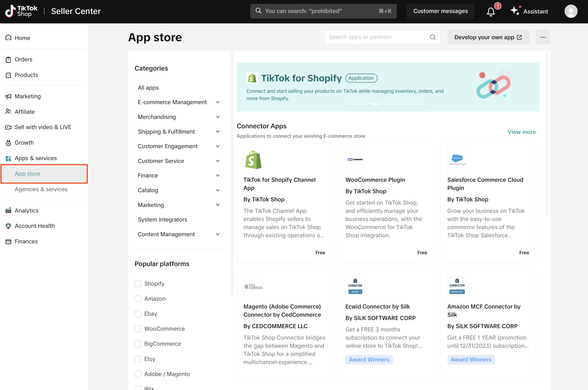The height and width of the screenshot is (390, 588).
Task: Expand the Shipping & Fulfillment category
Action: 218,132
